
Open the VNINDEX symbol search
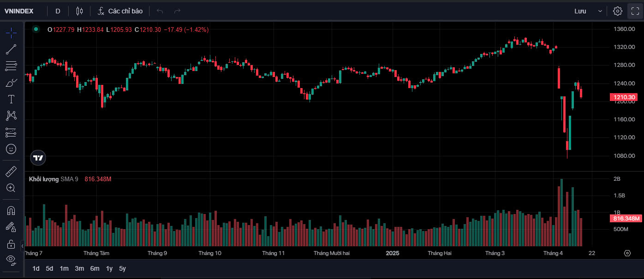click(19, 11)
